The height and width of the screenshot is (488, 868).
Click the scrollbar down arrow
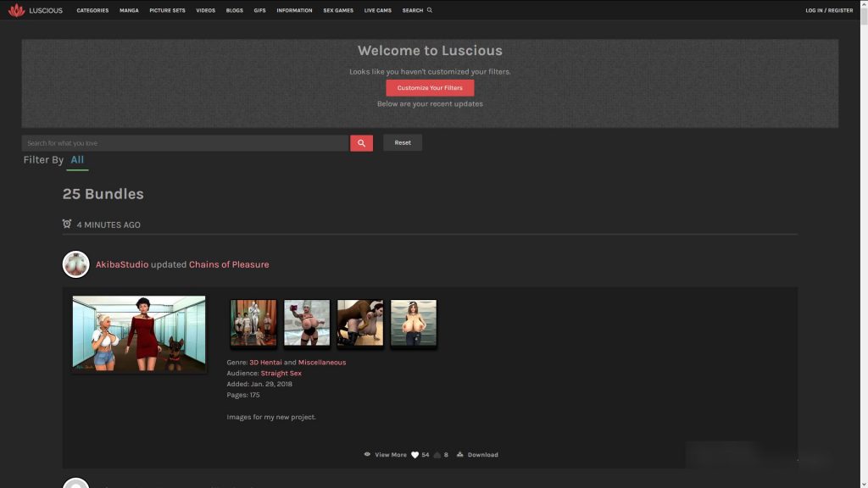tap(864, 484)
